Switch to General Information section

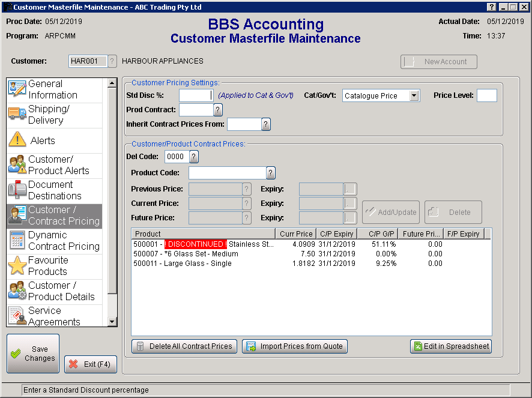(54, 89)
